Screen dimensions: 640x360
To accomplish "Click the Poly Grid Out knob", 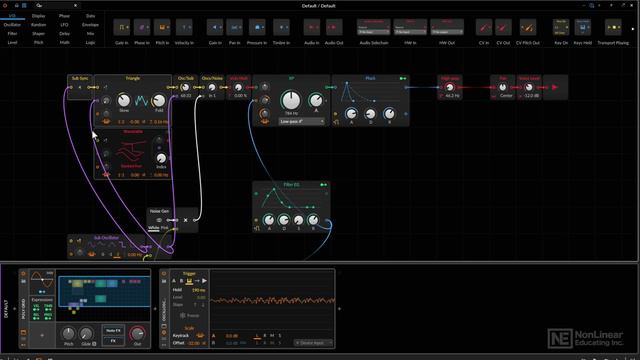I will tap(138, 334).
